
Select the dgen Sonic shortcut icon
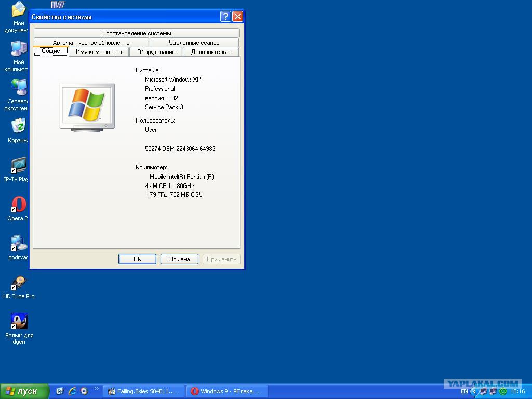tap(19, 321)
